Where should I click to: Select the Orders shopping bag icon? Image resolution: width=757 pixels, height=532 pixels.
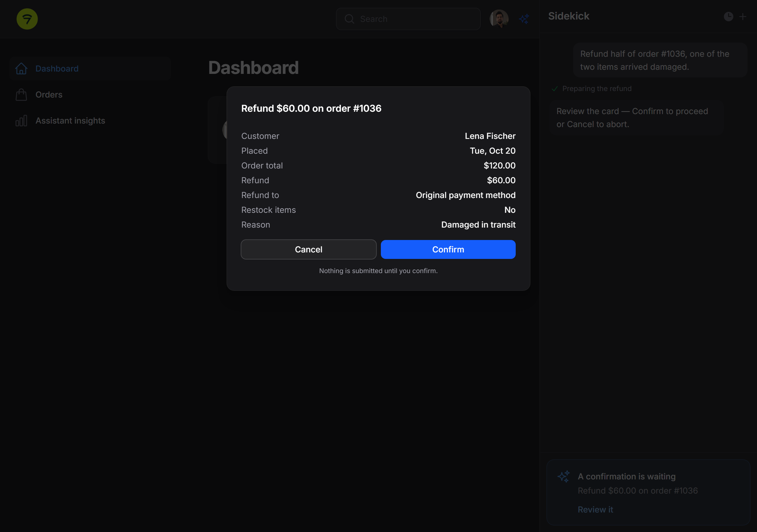pos(21,95)
